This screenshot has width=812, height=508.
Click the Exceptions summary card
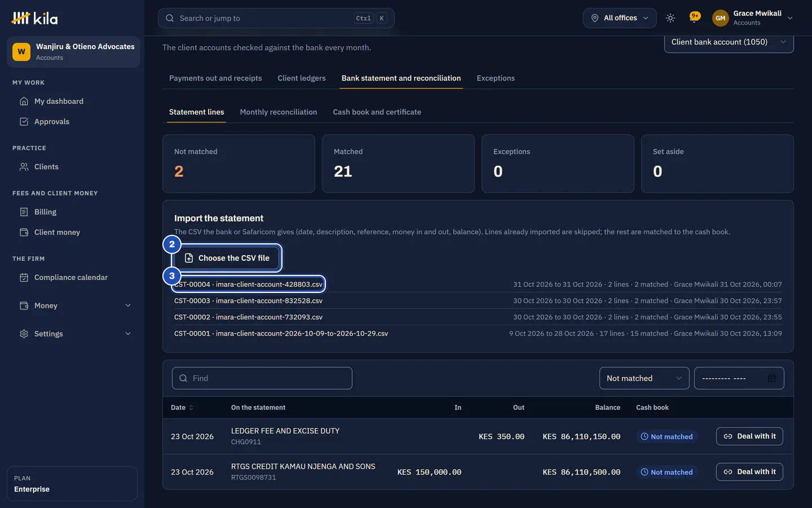pos(558,164)
